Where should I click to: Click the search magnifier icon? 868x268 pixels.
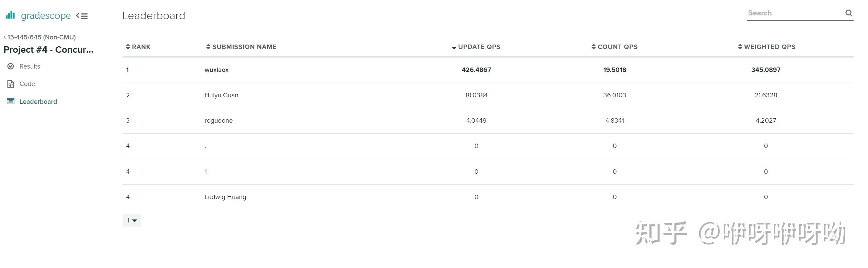coord(849,13)
